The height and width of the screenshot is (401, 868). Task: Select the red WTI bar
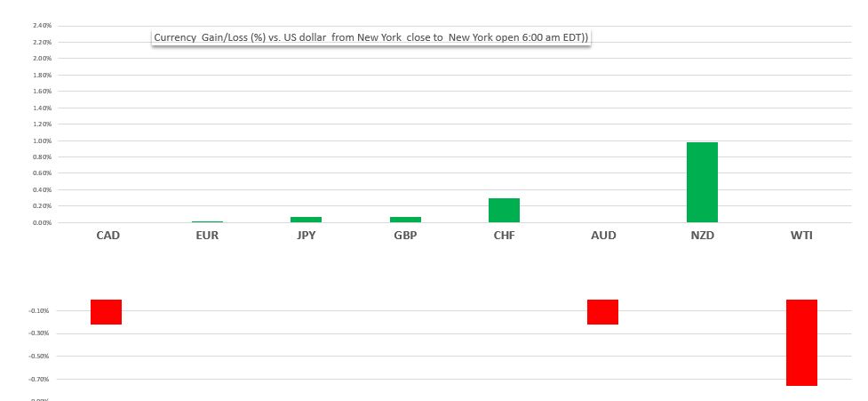(x=801, y=342)
